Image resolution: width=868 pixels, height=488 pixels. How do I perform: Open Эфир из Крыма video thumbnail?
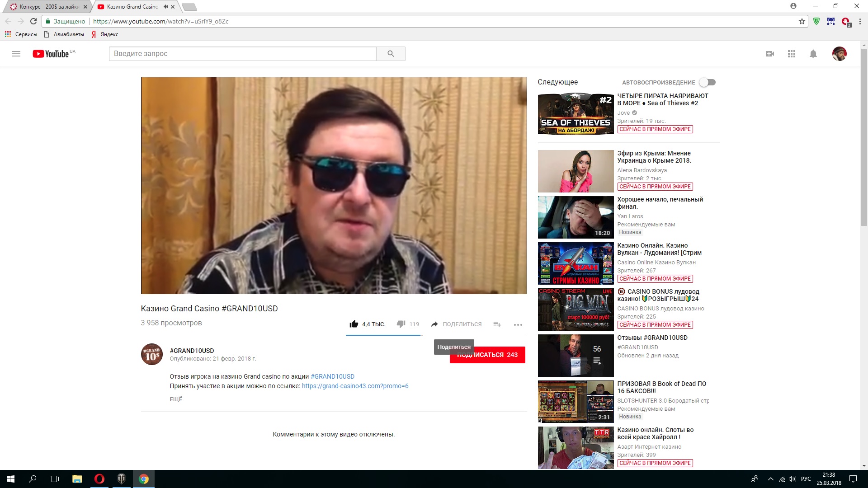(x=576, y=171)
